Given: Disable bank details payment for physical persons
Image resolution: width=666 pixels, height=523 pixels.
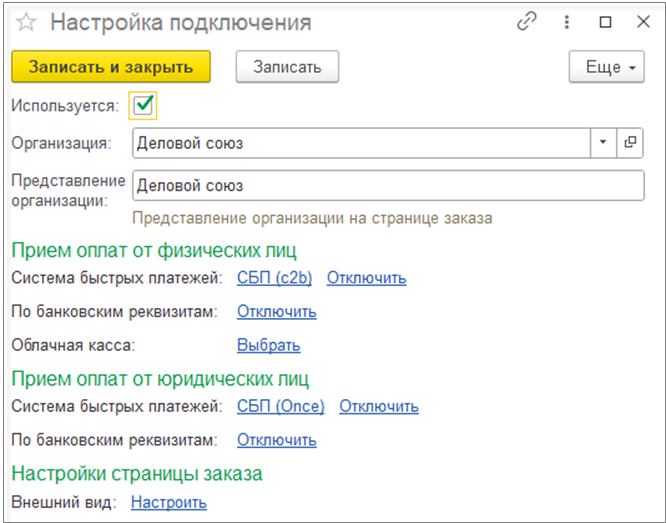Looking at the screenshot, I should pyautogui.click(x=276, y=311).
